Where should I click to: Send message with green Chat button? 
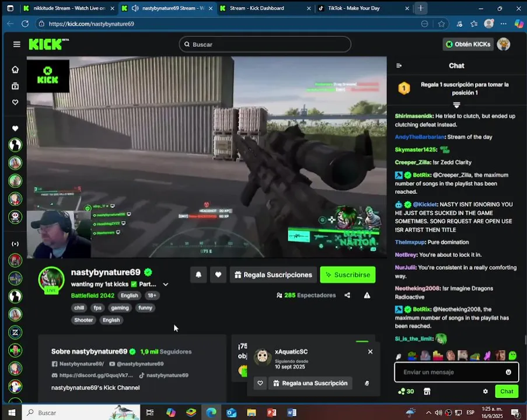(507, 391)
